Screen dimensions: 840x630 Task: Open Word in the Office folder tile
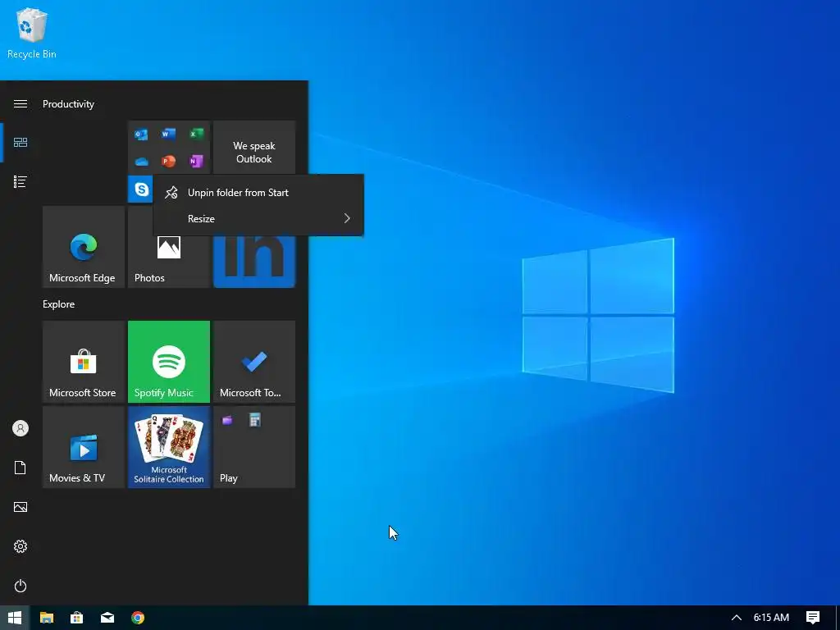(168, 134)
